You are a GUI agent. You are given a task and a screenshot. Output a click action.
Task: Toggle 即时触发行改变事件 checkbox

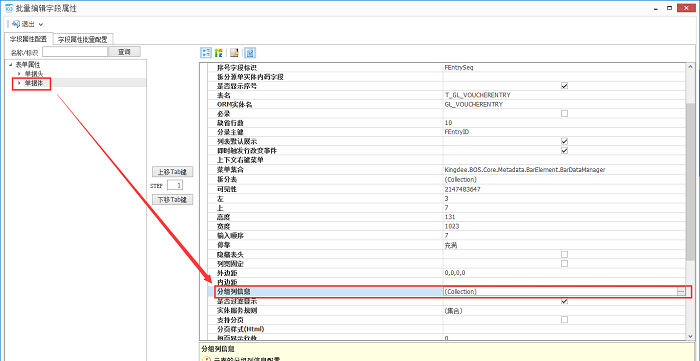(564, 151)
